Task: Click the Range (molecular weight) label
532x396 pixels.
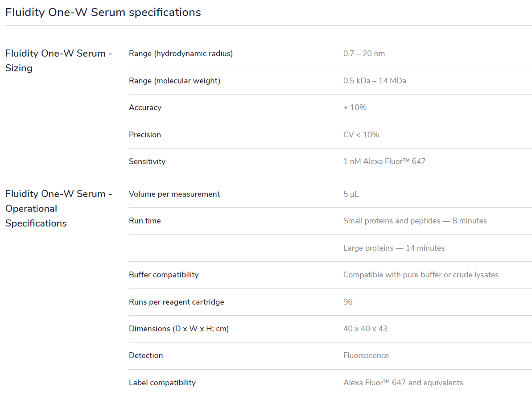Action: coord(174,81)
